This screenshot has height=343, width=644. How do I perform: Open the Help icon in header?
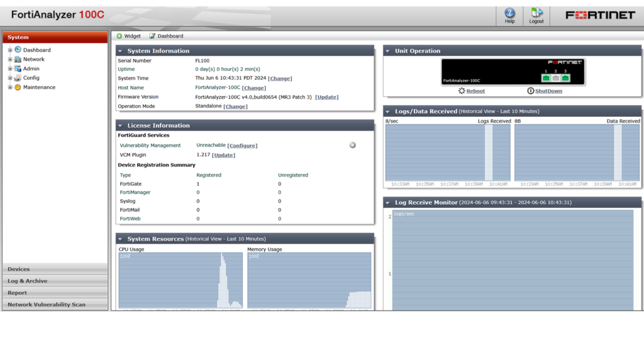point(509,13)
